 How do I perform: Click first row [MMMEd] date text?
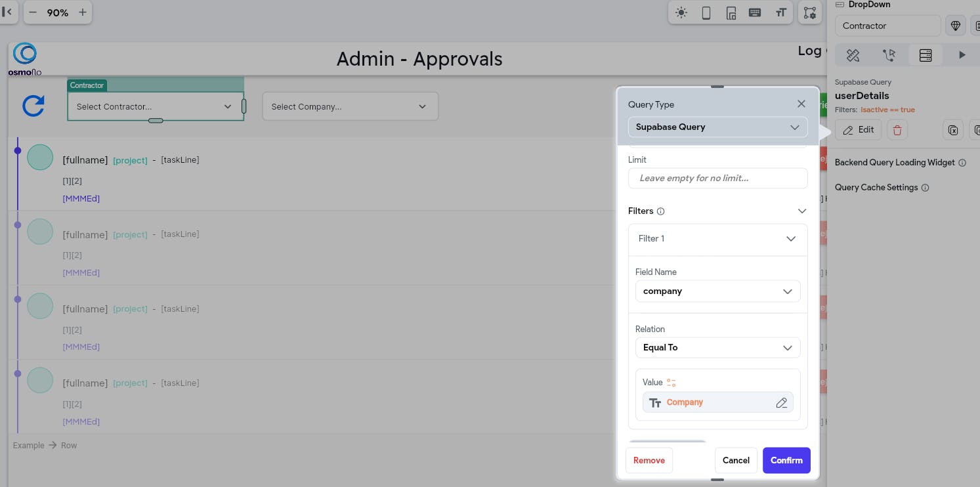click(81, 198)
